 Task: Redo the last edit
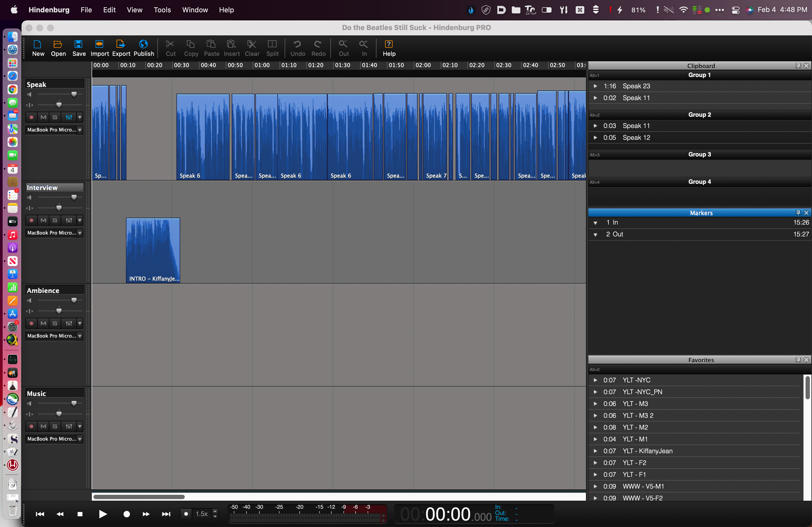tap(318, 48)
